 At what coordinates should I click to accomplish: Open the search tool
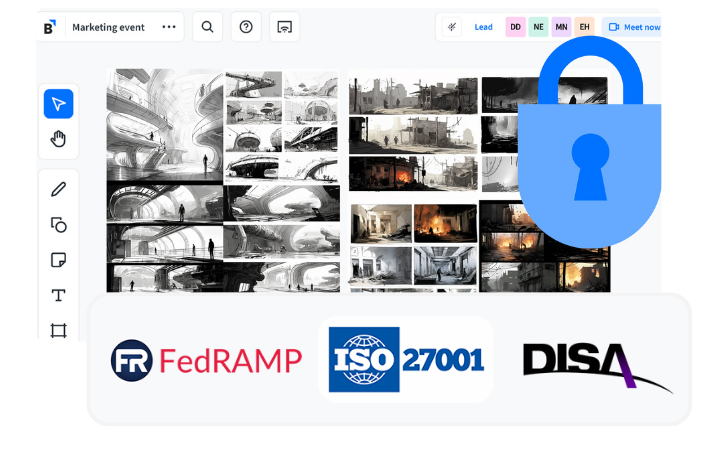207,27
